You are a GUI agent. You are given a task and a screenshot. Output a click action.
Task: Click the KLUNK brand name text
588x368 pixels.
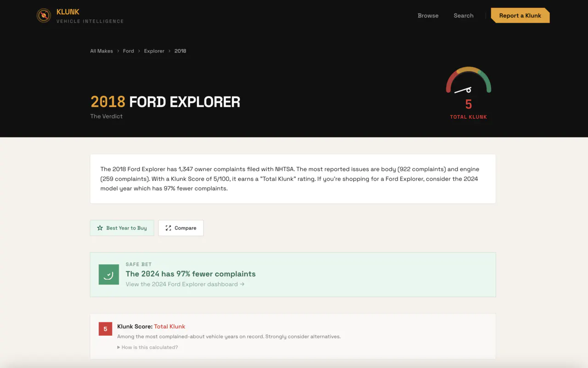point(68,12)
